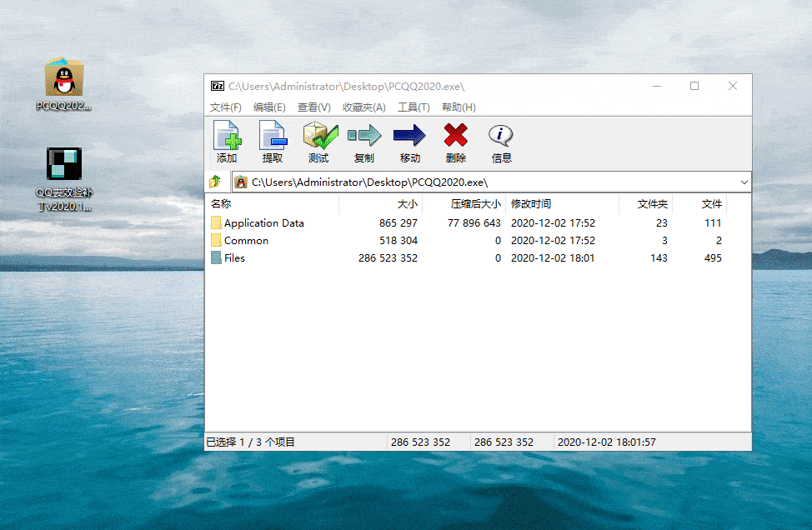
Task: Open the 查看(V) menu
Action: click(x=313, y=107)
